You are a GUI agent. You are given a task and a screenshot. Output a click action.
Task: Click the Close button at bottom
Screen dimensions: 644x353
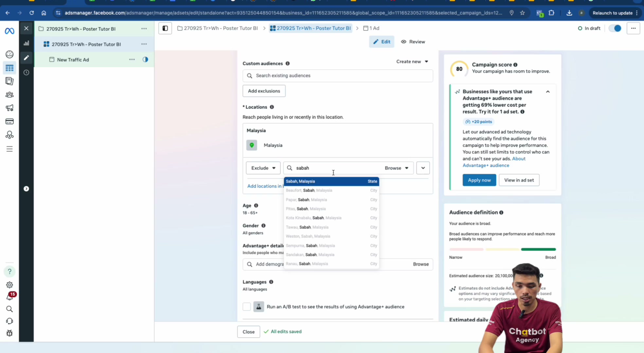pyautogui.click(x=248, y=332)
